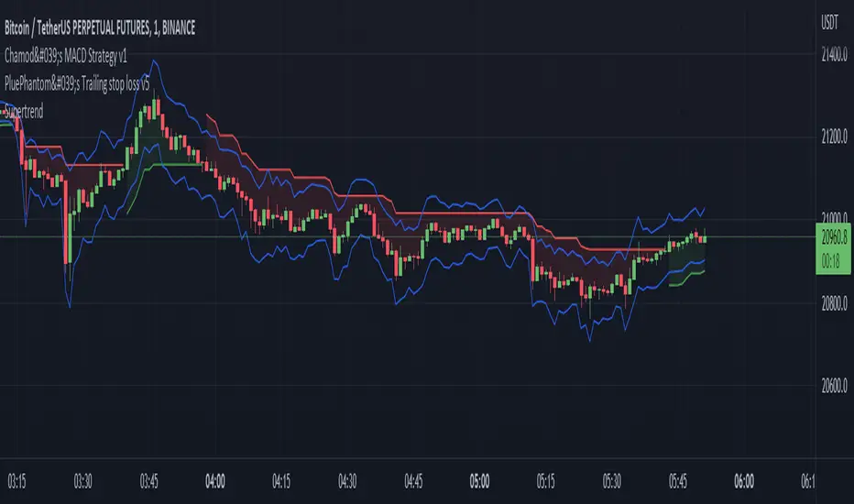
Task: Click the 05:00 time axis marker
Action: coord(479,481)
